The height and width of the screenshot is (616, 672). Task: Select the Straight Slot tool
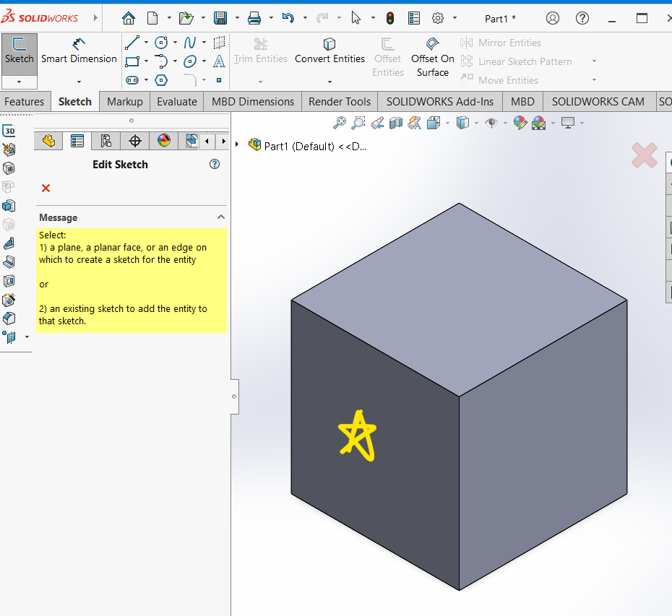tap(132, 80)
